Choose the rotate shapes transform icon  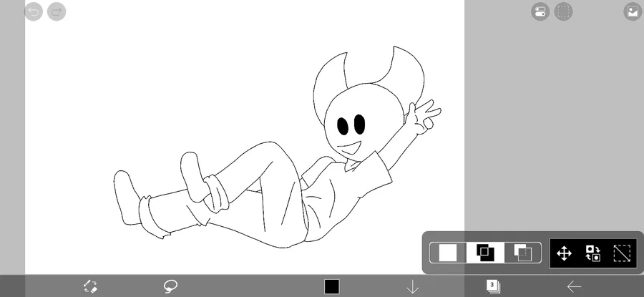tap(592, 253)
